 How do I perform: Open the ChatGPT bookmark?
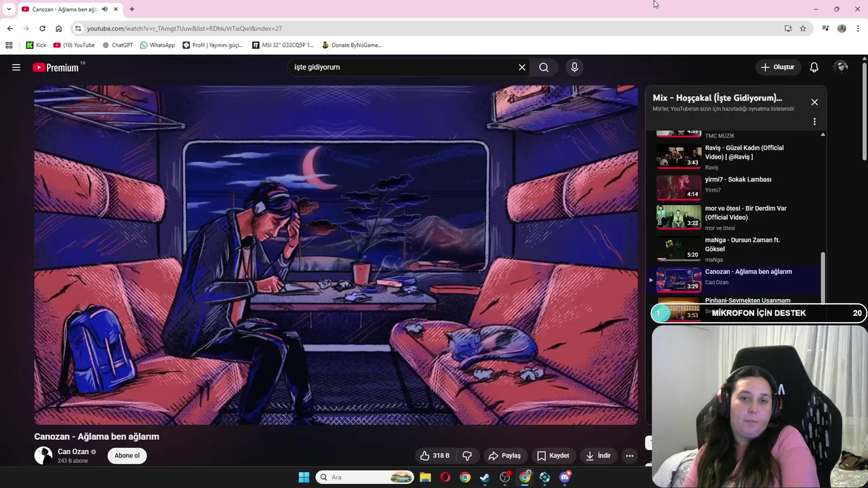(117, 45)
